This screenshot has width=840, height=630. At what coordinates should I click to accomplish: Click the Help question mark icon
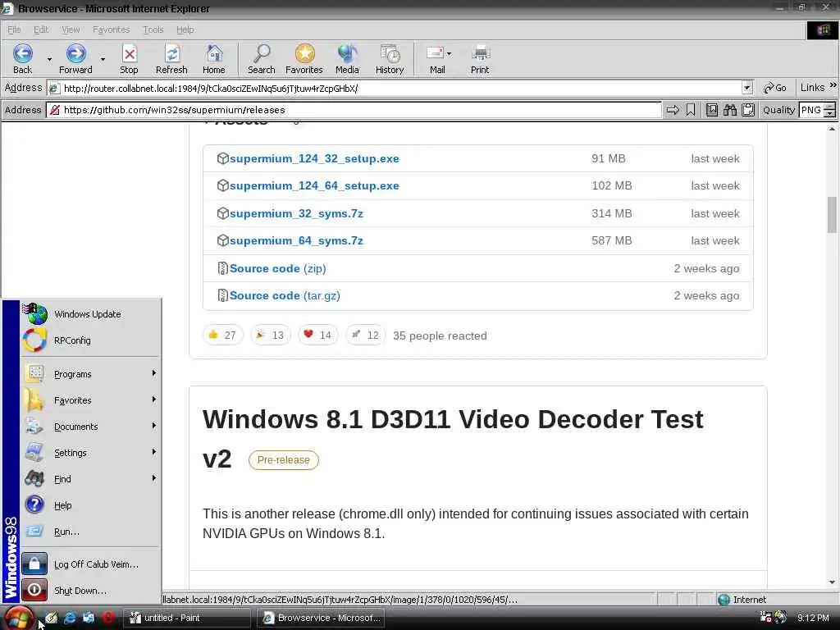pos(34,504)
